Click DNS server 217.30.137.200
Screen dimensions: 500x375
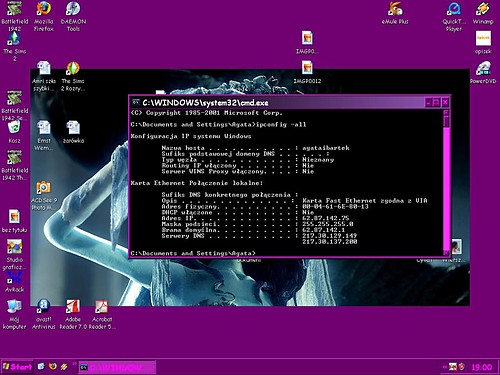click(329, 242)
